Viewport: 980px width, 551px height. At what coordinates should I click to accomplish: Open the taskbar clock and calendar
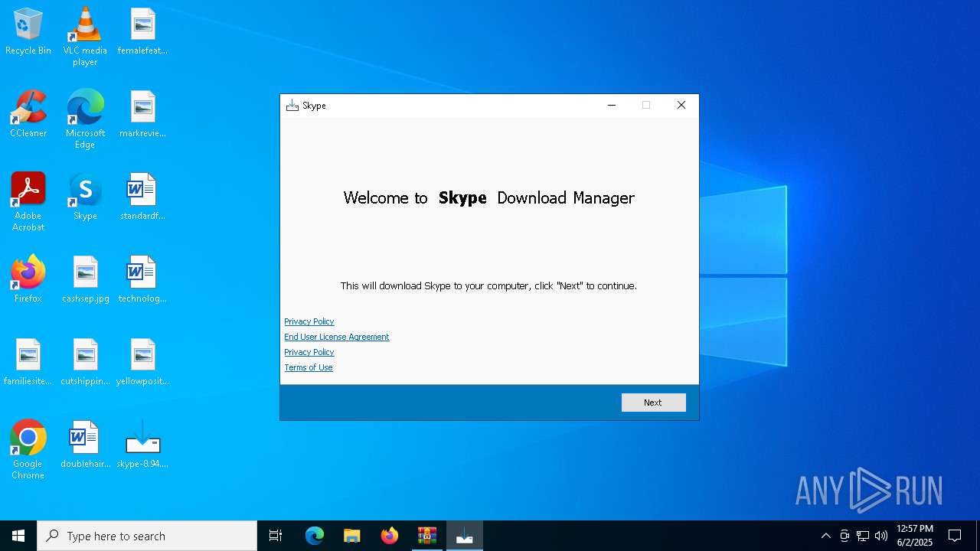coord(915,536)
